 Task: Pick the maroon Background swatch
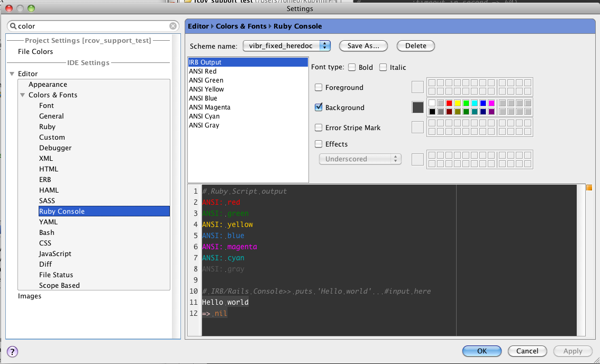click(449, 112)
